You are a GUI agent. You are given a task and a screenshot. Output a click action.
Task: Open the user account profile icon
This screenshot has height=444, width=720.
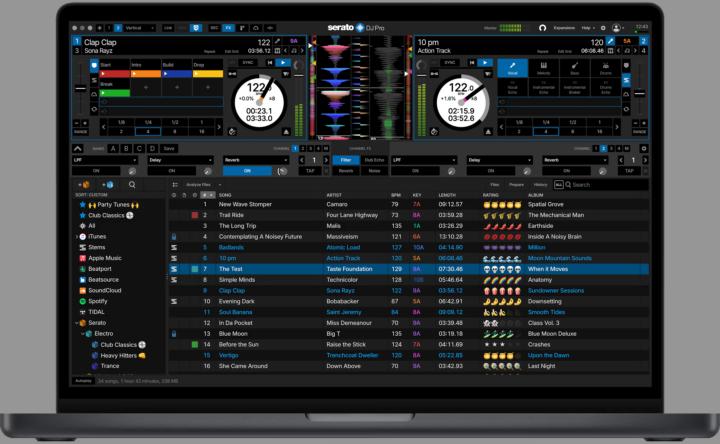(616, 28)
